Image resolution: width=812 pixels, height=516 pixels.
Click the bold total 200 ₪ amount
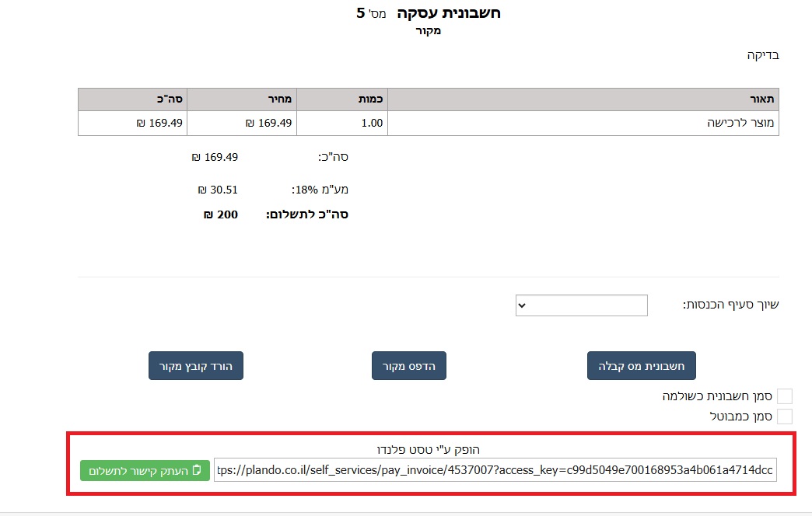[x=220, y=214]
